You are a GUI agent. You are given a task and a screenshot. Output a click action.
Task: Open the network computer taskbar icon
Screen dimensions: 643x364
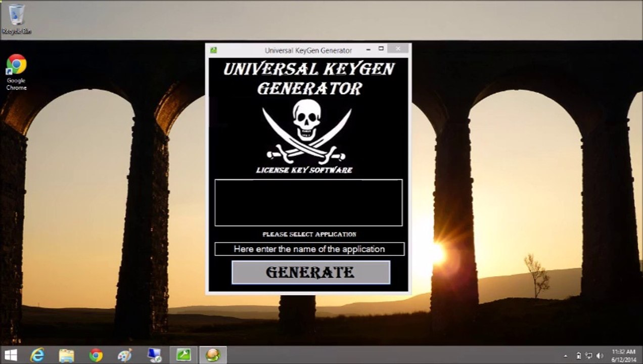pyautogui.click(x=154, y=355)
